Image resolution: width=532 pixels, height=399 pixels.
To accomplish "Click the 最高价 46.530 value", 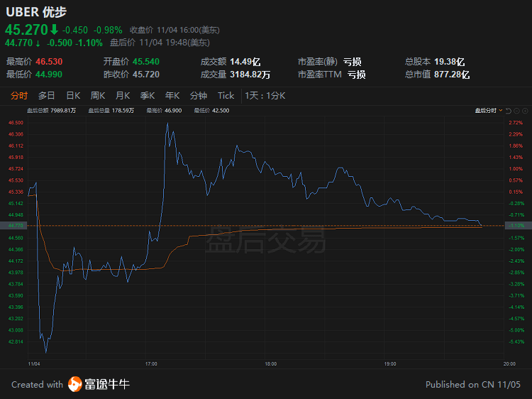I will coord(49,62).
